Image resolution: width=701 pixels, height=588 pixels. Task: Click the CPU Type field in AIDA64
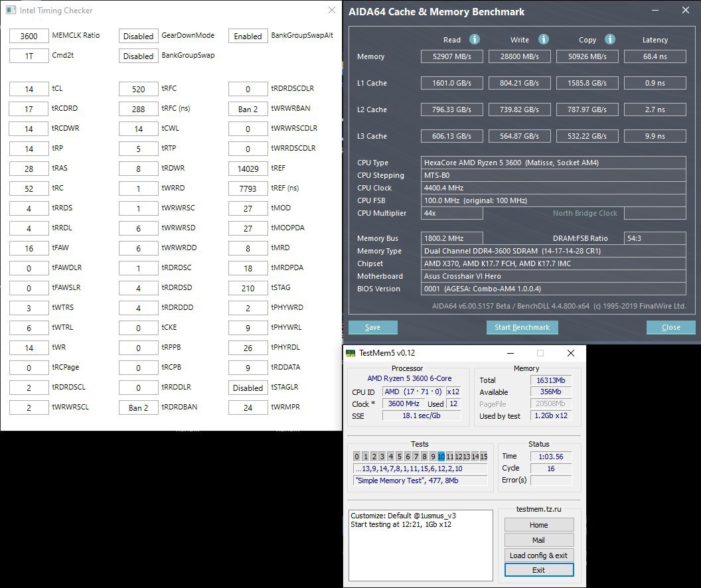(x=554, y=163)
